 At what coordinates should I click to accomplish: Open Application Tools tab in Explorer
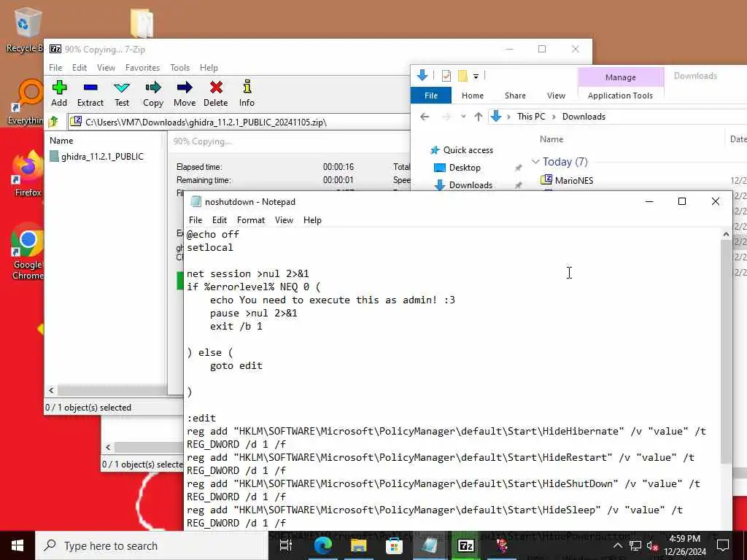[620, 96]
